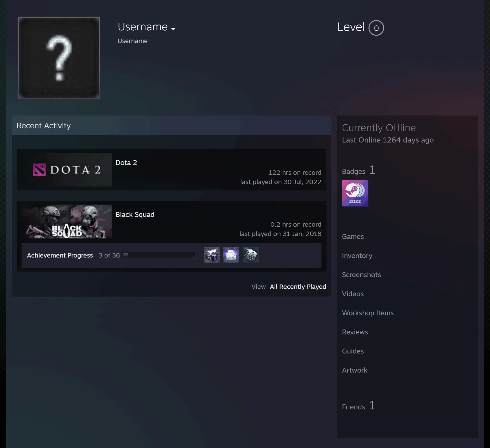Image resolution: width=490 pixels, height=448 pixels.
Task: Click the '3 of 36' achievement count
Action: tap(109, 255)
